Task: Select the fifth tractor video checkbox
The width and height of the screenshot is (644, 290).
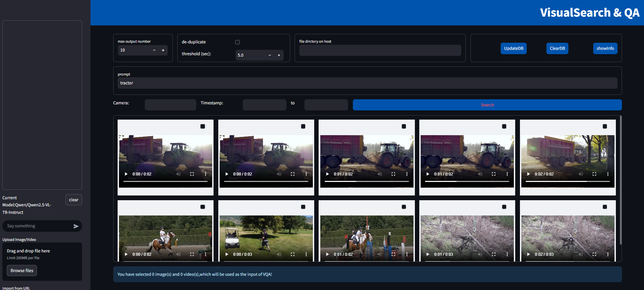Action: tap(605, 126)
